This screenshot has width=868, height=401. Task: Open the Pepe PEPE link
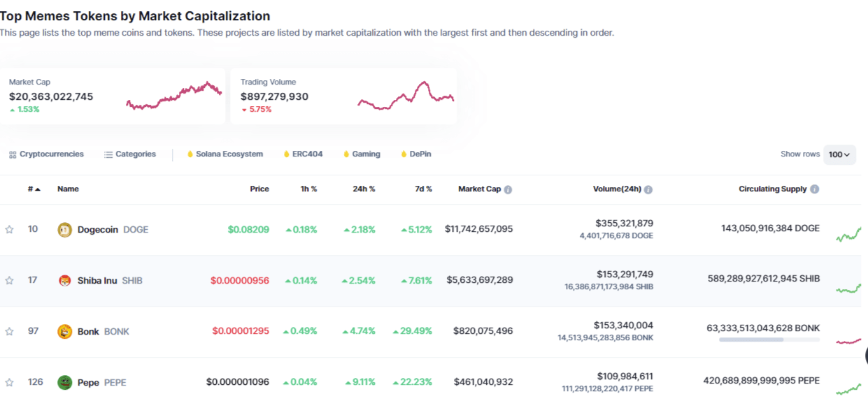click(x=101, y=382)
